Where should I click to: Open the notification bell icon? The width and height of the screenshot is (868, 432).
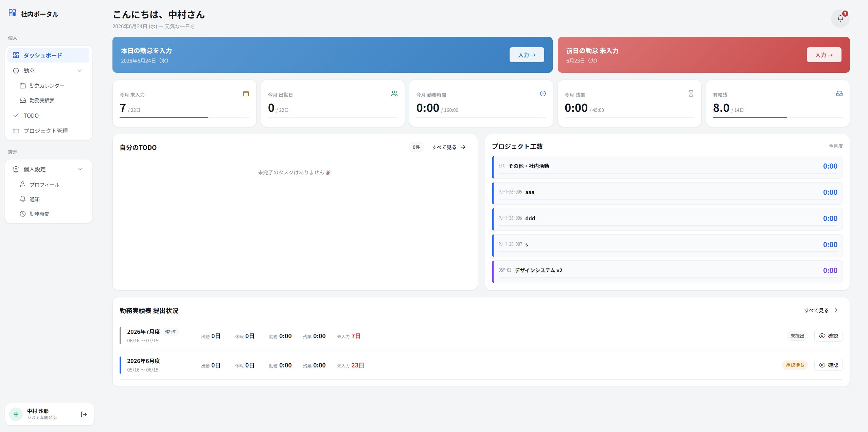coord(840,18)
